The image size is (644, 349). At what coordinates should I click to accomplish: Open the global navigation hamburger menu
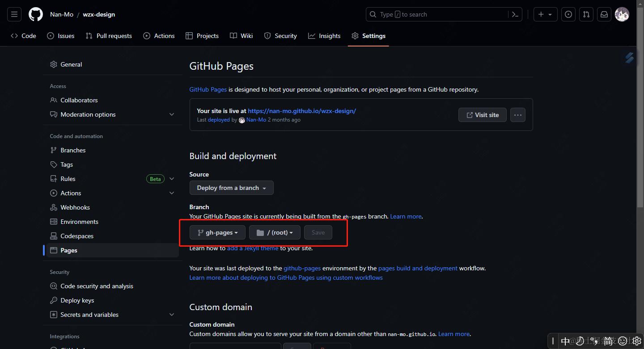[x=14, y=14]
